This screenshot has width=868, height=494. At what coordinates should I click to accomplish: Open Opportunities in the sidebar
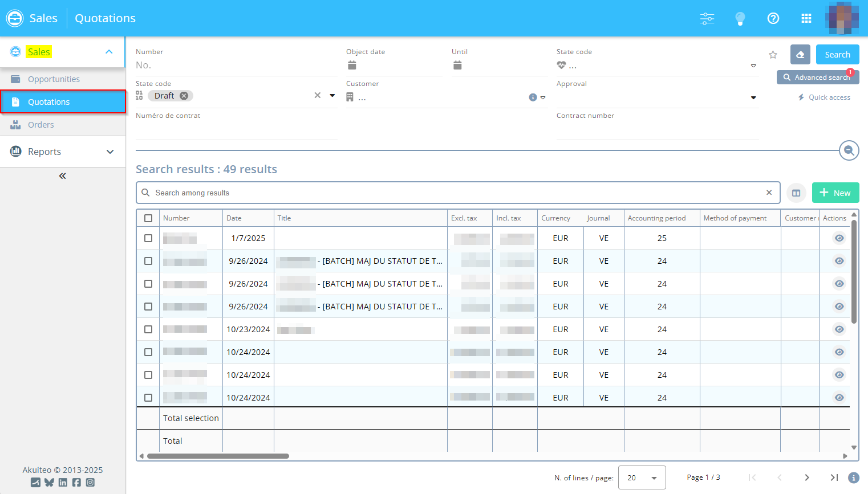[x=54, y=79]
